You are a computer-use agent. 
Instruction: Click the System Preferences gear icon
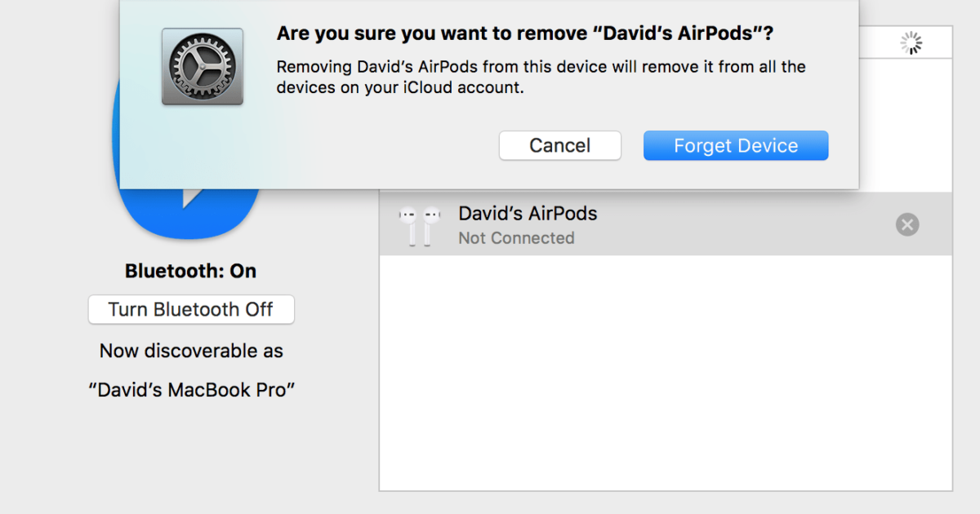(203, 67)
